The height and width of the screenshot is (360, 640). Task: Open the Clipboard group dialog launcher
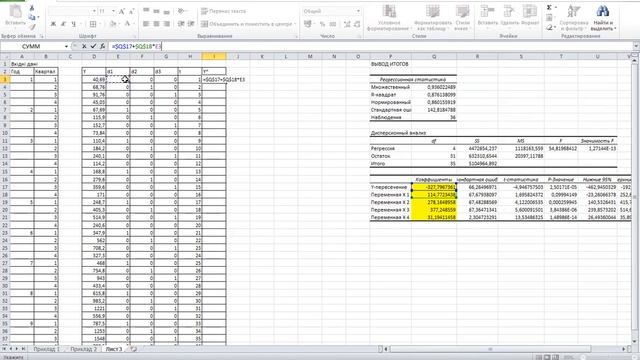43,36
